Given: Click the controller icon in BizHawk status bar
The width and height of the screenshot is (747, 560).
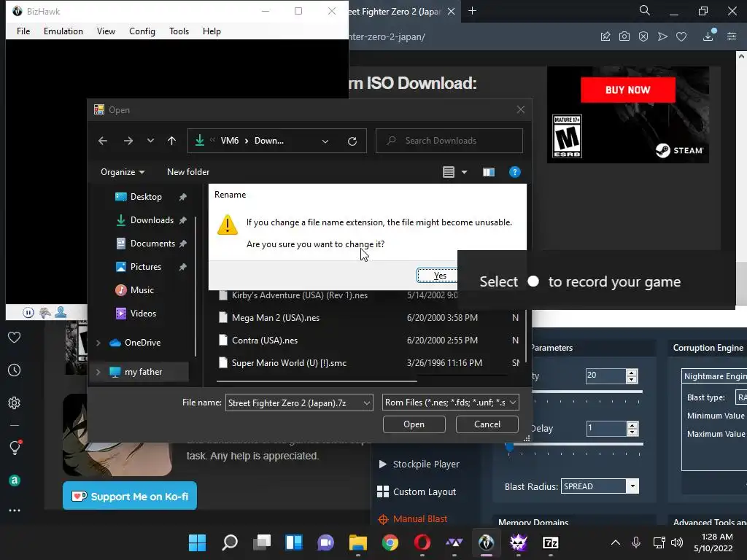Looking at the screenshot, I should pos(44,312).
